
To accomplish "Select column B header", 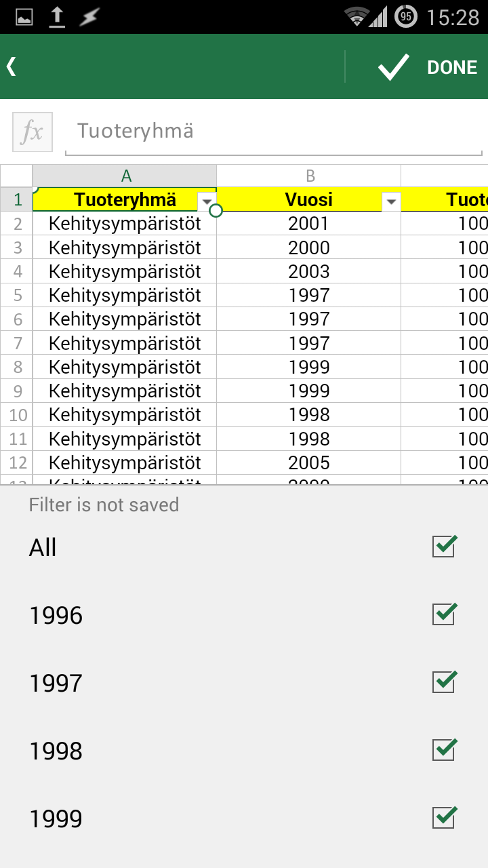I will point(309,176).
